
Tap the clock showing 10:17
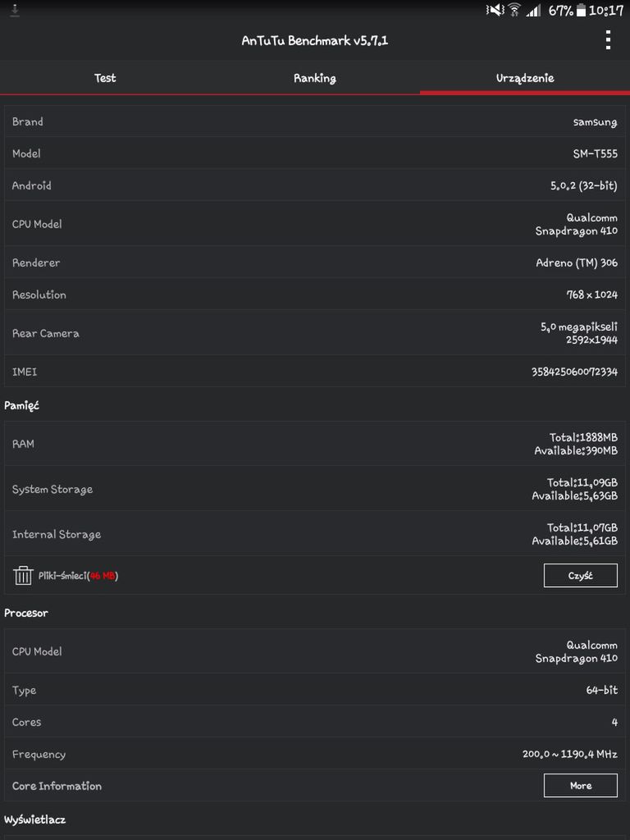(x=606, y=10)
